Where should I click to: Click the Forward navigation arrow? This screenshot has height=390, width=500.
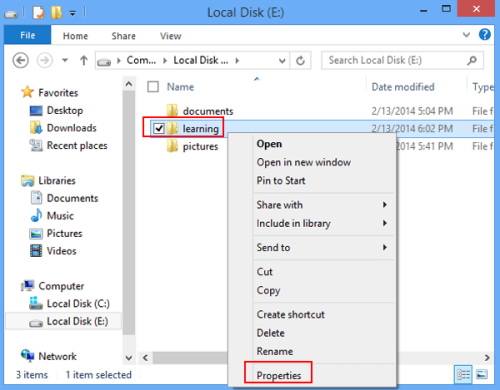pyautogui.click(x=44, y=61)
